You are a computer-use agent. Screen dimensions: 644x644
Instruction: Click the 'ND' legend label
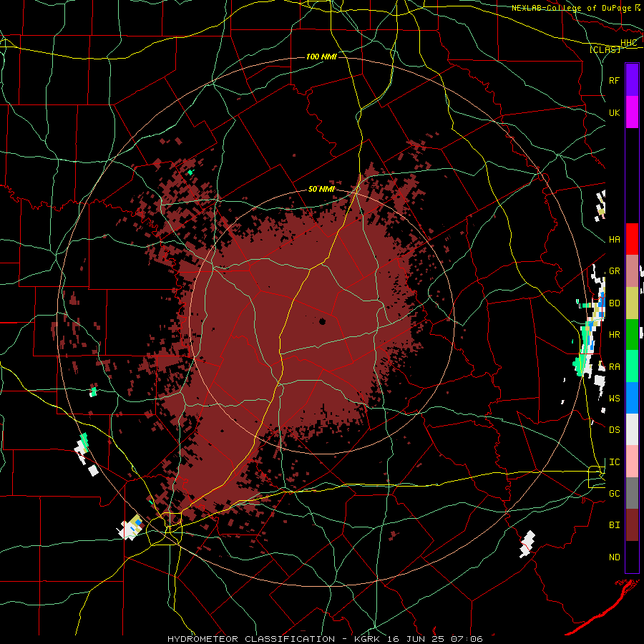pyautogui.click(x=614, y=557)
